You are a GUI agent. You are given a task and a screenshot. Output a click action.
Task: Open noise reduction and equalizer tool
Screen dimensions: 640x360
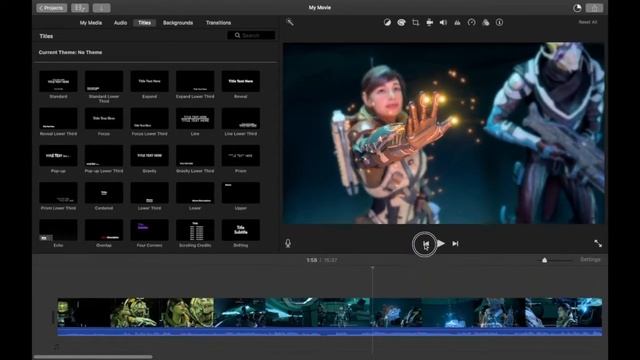(457, 22)
